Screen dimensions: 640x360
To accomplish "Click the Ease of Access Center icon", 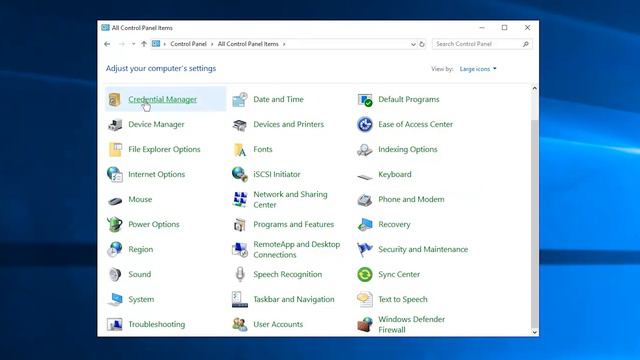I will pos(365,124).
